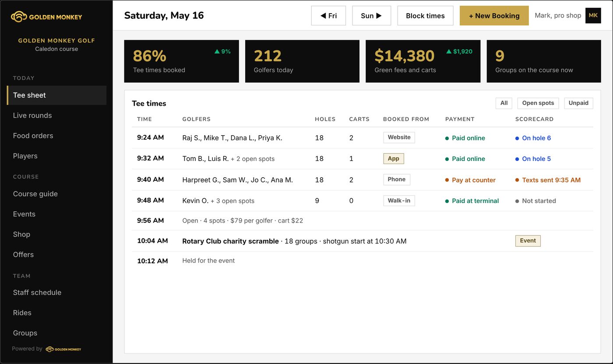Open the Green fees and carts card

coord(423,61)
